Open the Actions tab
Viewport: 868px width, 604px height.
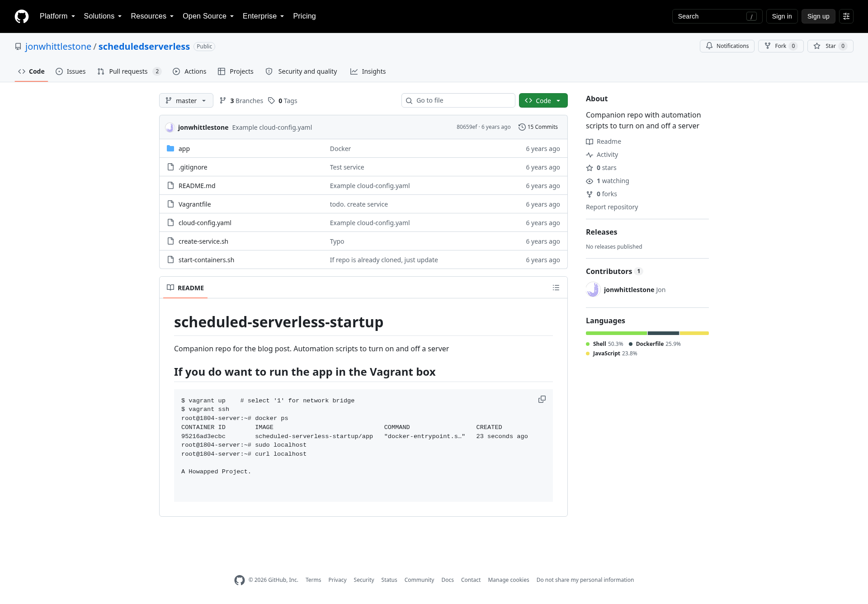click(189, 71)
